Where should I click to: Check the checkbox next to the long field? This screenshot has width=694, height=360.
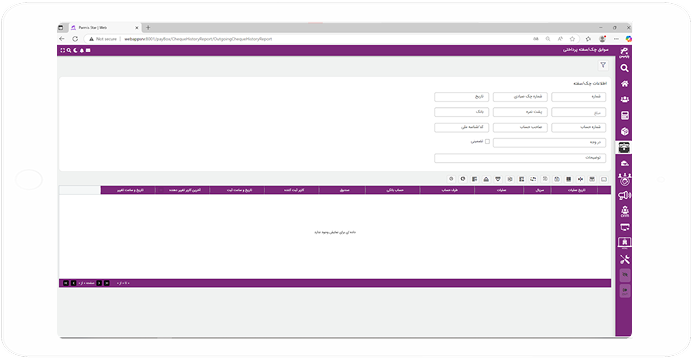487,142
